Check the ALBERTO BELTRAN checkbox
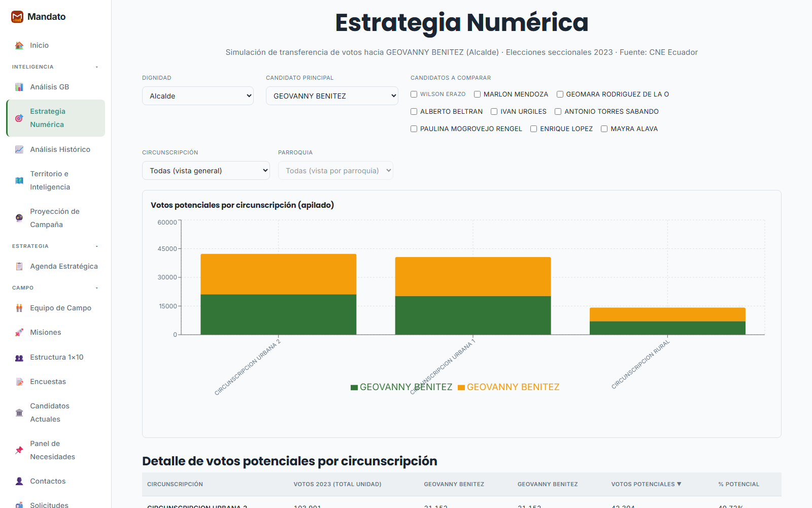The image size is (812, 508). (414, 112)
